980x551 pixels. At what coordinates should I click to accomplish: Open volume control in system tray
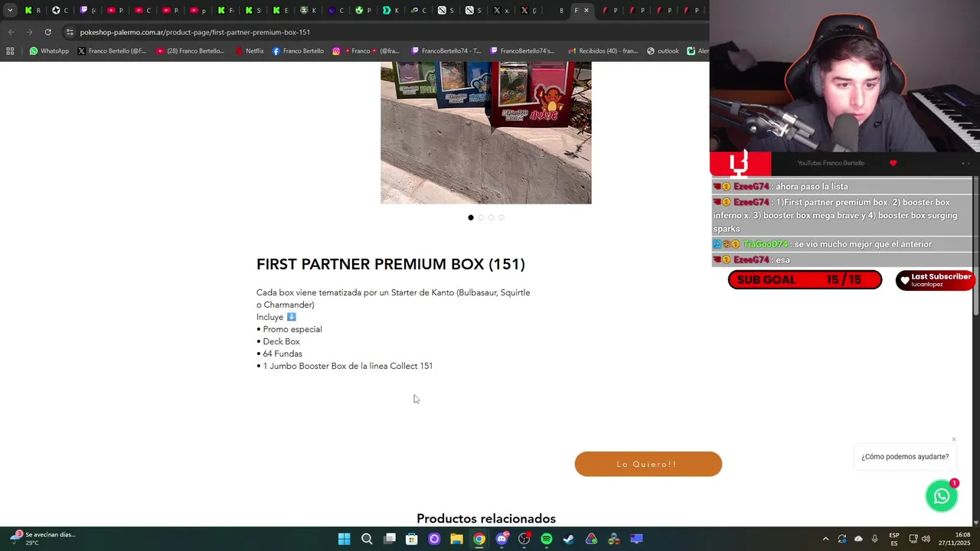926,539
